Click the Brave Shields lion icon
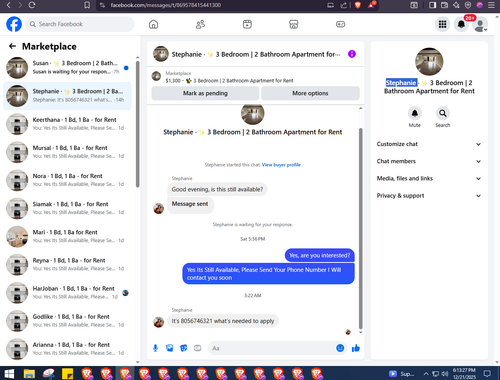 tap(358, 5)
